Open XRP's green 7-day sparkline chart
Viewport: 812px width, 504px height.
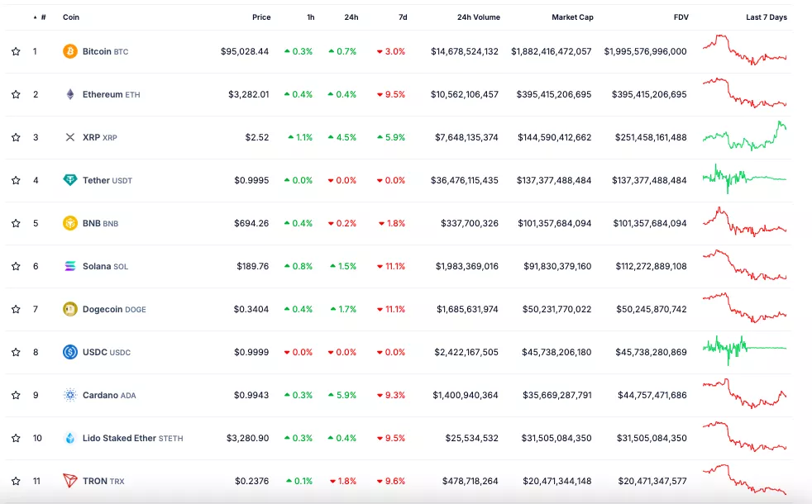click(x=744, y=136)
